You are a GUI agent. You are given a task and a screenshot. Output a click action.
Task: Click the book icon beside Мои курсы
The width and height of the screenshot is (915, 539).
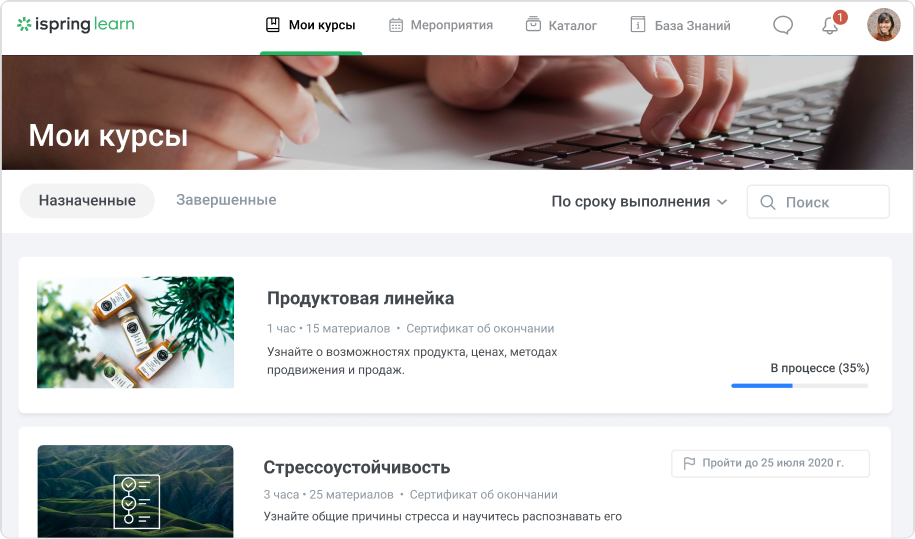(273, 24)
